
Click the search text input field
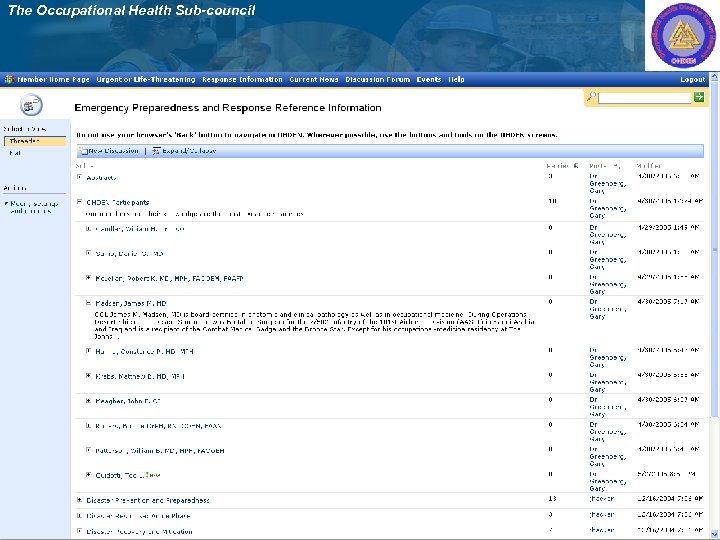point(644,97)
